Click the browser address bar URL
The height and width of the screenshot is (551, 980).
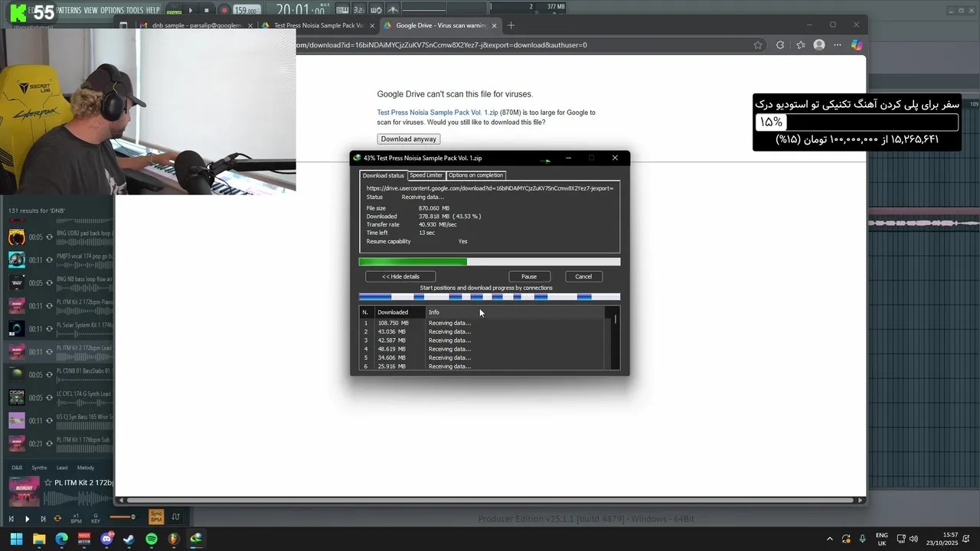440,45
